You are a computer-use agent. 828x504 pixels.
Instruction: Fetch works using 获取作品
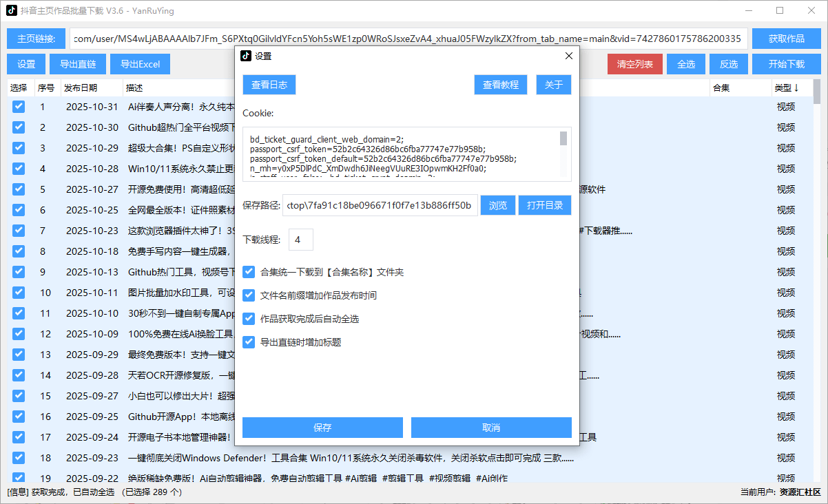[785, 39]
